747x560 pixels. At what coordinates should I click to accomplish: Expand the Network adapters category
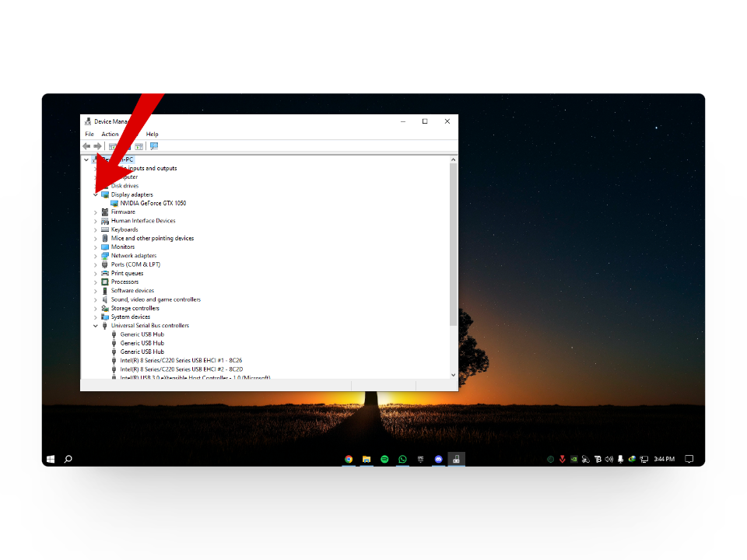click(x=96, y=256)
